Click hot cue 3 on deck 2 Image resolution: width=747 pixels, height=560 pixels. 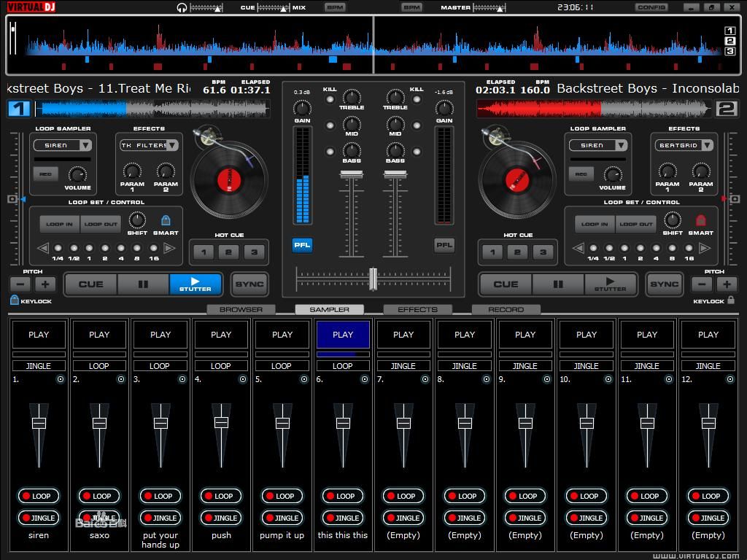pos(543,252)
